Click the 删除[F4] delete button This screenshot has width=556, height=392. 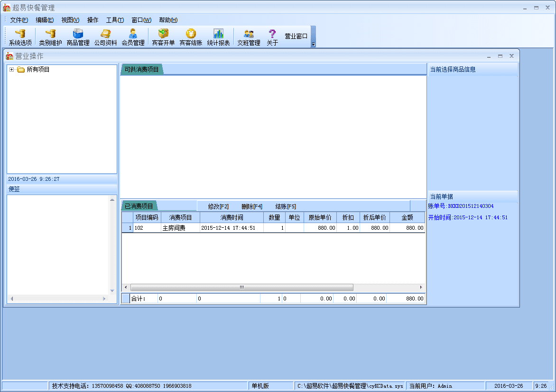[x=252, y=206]
